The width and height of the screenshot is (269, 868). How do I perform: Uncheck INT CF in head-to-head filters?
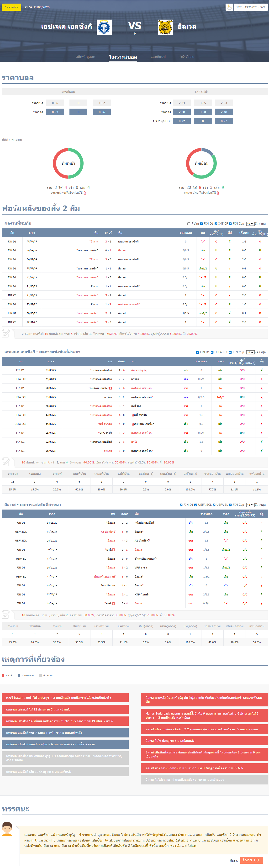pos(216,224)
